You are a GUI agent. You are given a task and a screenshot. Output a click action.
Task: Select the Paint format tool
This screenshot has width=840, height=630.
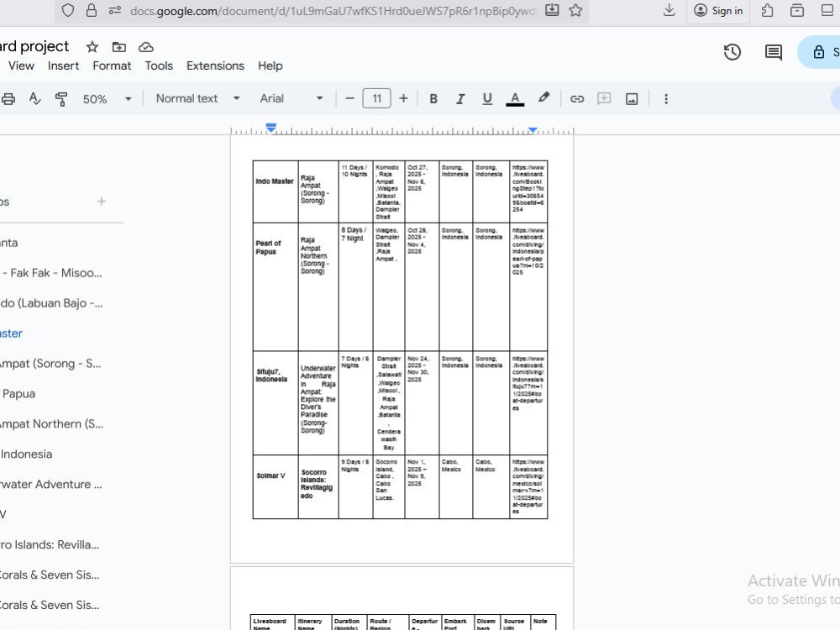click(61, 99)
